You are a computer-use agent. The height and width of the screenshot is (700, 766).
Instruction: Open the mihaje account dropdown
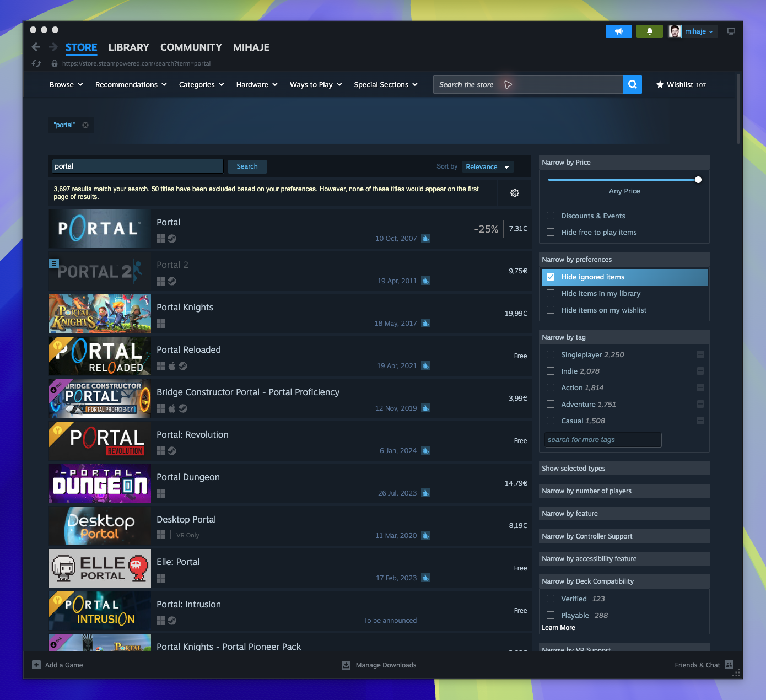[x=699, y=31]
